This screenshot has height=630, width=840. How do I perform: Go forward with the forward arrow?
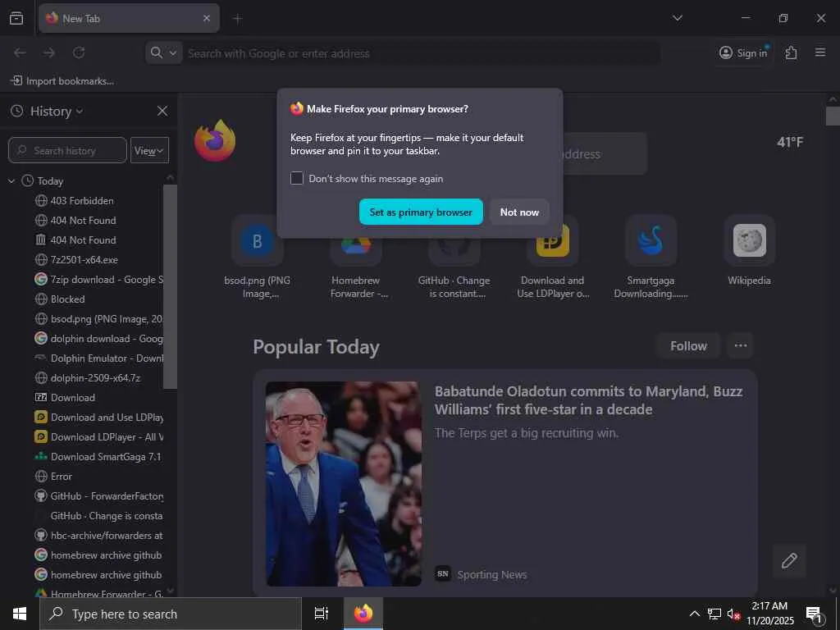coord(49,52)
